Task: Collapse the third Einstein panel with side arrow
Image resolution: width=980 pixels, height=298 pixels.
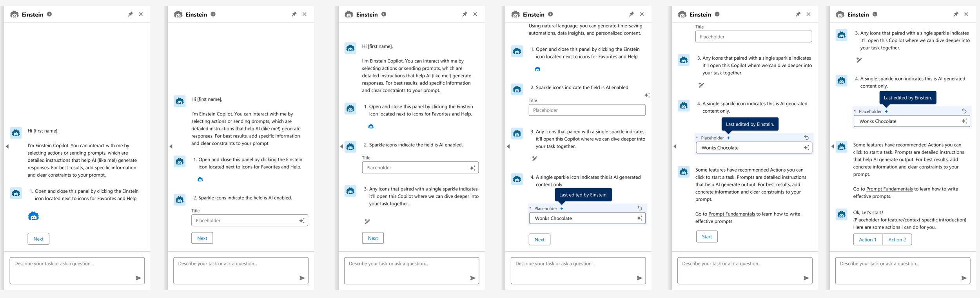Action: (341, 146)
